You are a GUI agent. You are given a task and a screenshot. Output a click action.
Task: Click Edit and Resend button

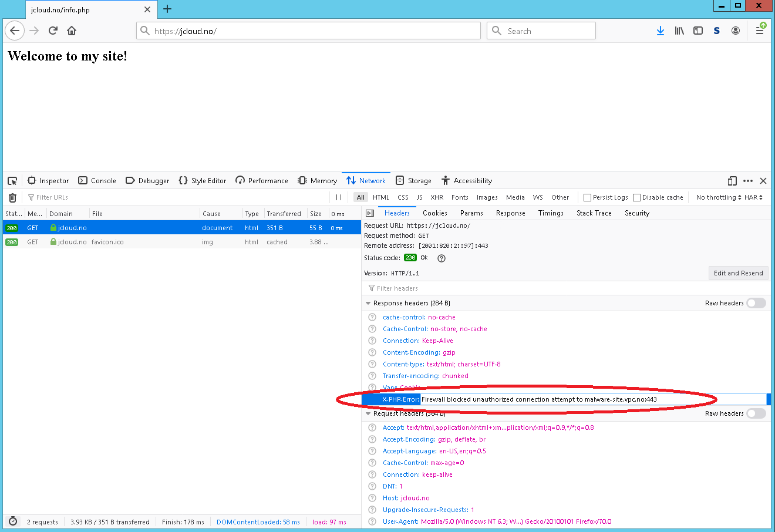738,273
